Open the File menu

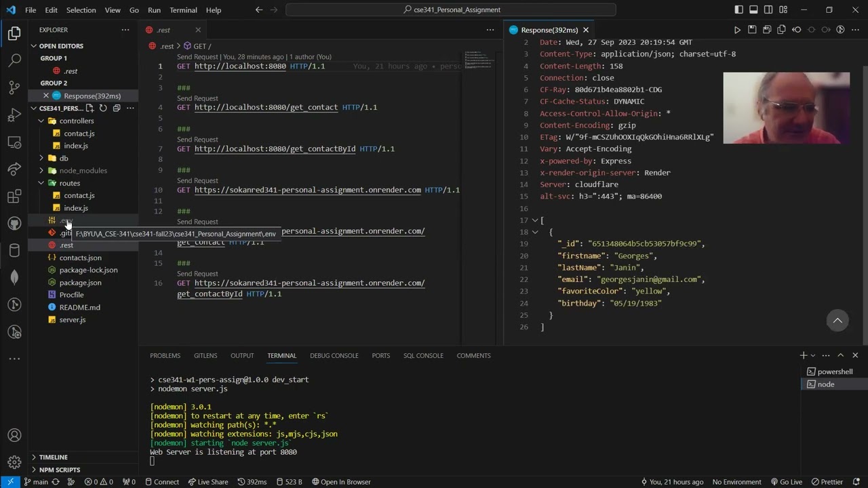tap(31, 10)
